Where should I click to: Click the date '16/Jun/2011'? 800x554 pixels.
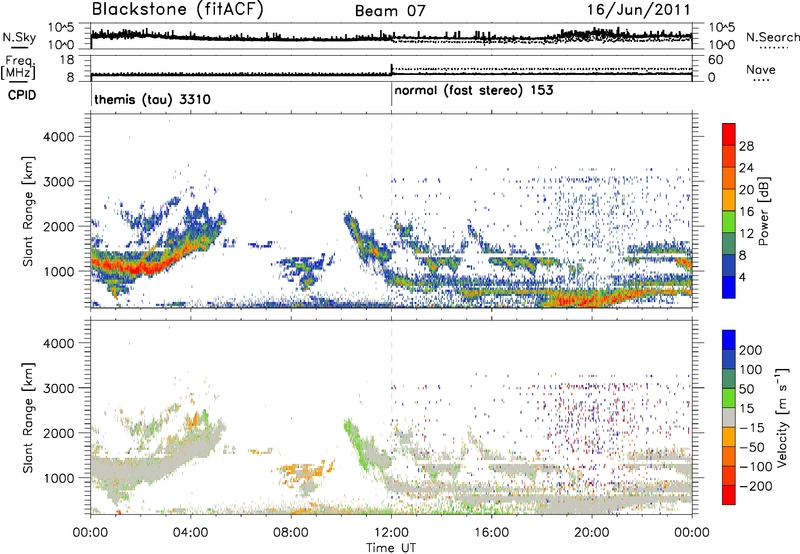point(638,10)
